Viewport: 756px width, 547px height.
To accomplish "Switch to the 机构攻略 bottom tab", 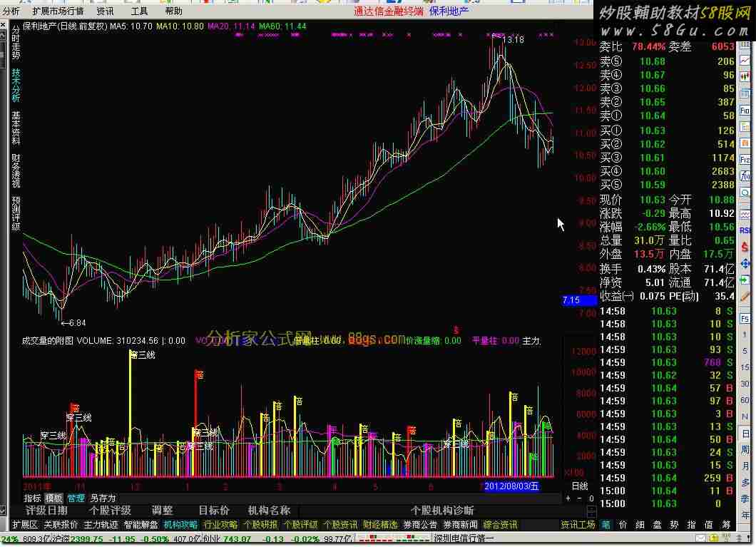I will coord(180,525).
